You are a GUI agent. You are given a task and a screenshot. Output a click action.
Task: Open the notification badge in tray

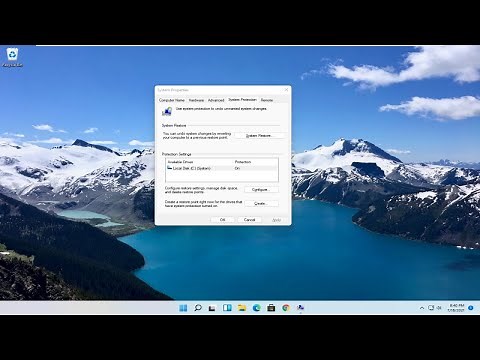pyautogui.click(x=471, y=308)
